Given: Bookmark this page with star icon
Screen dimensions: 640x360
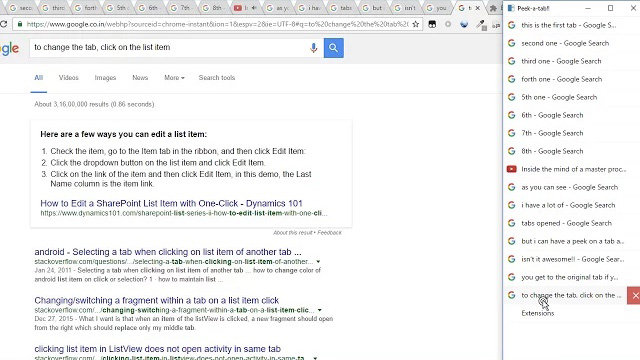Looking at the screenshot, I should point(416,24).
